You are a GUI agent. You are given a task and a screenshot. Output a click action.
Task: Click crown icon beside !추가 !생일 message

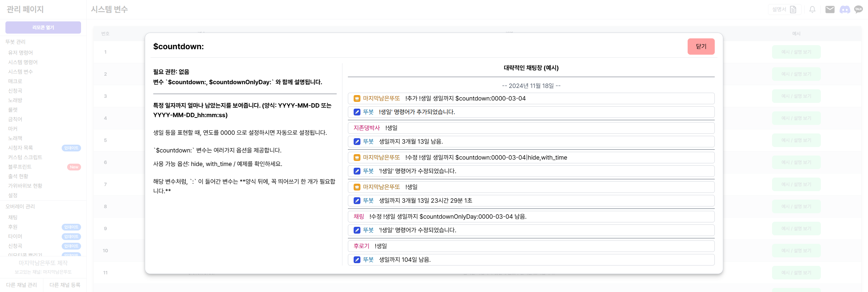(357, 98)
